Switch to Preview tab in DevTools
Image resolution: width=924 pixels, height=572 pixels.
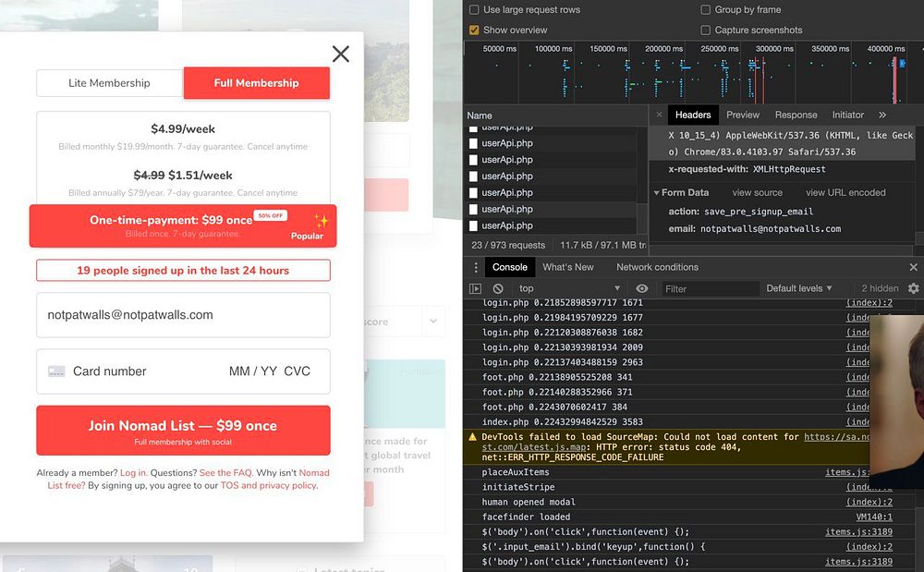743,115
